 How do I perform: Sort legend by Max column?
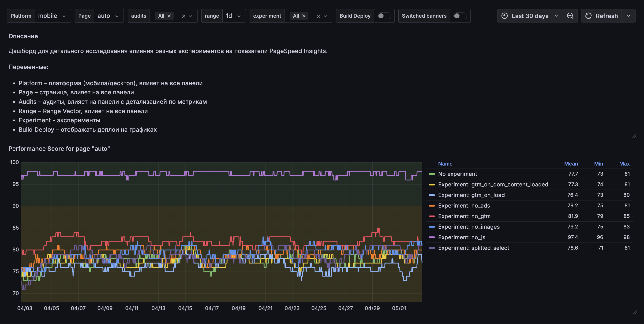click(624, 163)
